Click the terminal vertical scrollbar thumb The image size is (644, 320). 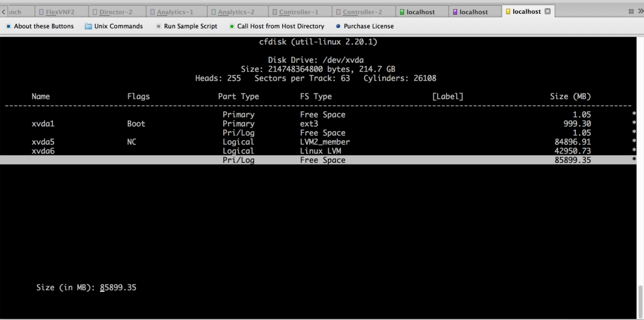click(640, 301)
